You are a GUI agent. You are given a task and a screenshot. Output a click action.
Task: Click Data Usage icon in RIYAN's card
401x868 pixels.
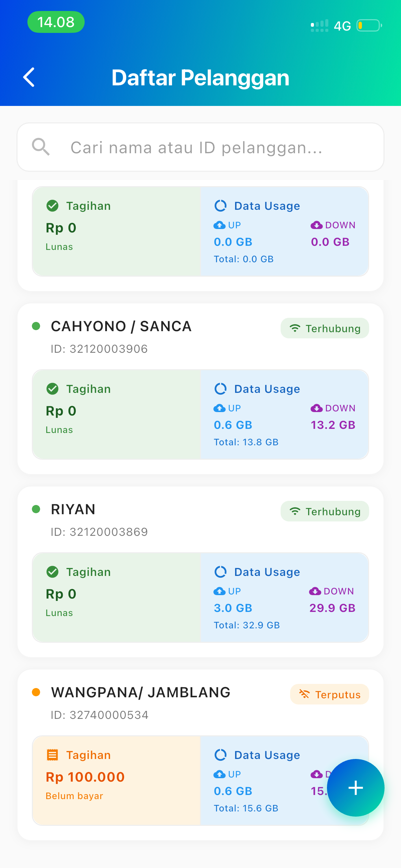[x=220, y=572]
